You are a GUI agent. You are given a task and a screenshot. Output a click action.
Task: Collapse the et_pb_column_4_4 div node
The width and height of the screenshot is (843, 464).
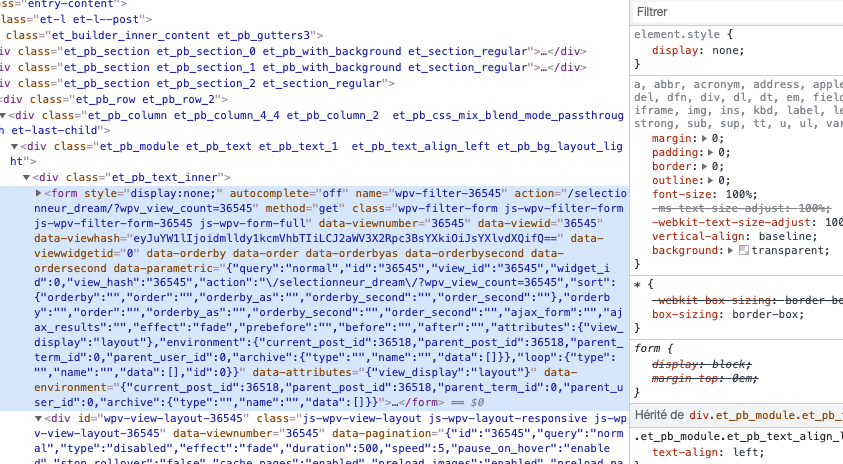pos(3,115)
